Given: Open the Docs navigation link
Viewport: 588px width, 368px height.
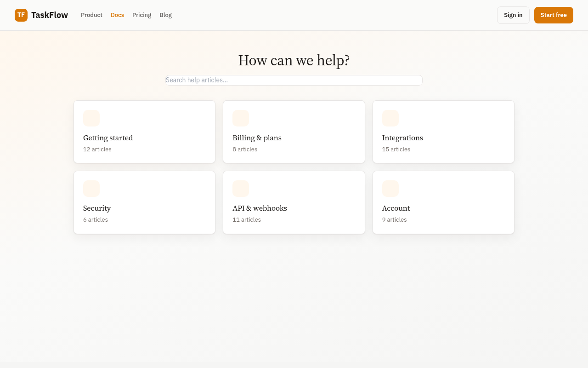Looking at the screenshot, I should 117,15.
